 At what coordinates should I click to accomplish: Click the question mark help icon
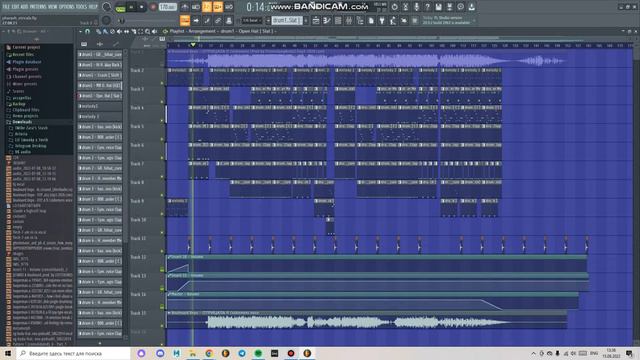[427, 7]
